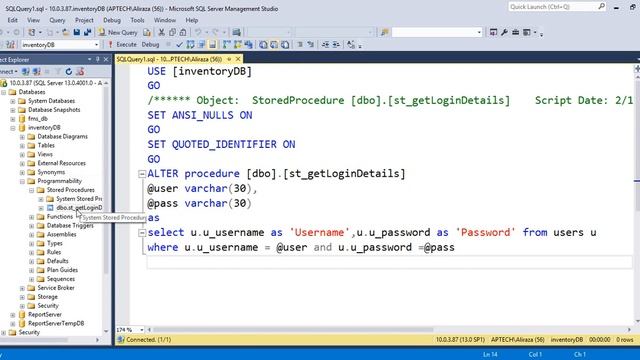Switch output to Results to File
The width and height of the screenshot is (640, 360).
coord(285,44)
